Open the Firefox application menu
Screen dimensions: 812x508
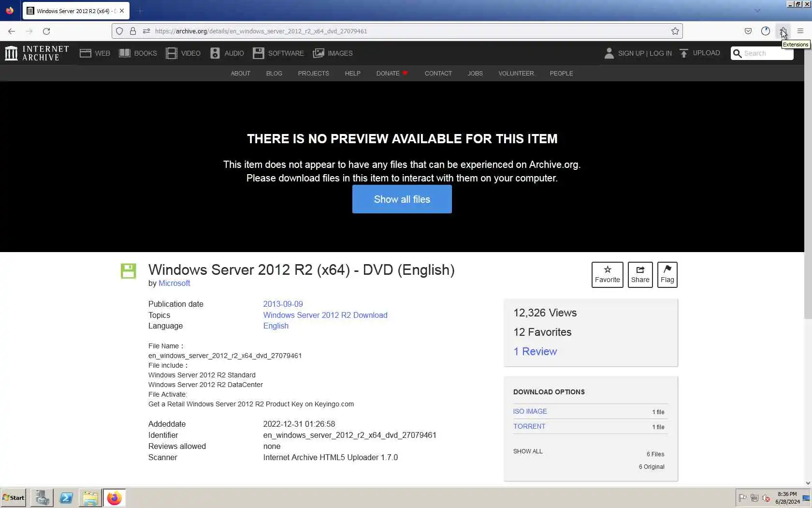click(800, 31)
